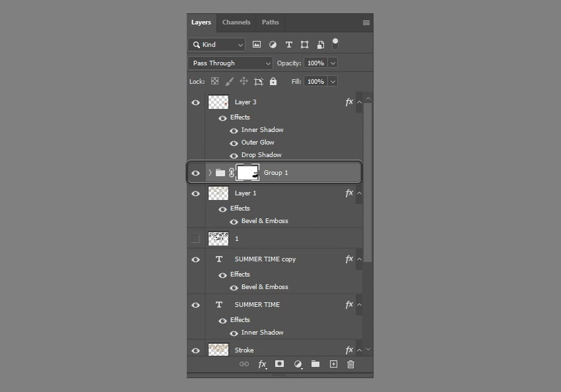
Task: Show the layer named 1
Action: [x=195, y=238]
